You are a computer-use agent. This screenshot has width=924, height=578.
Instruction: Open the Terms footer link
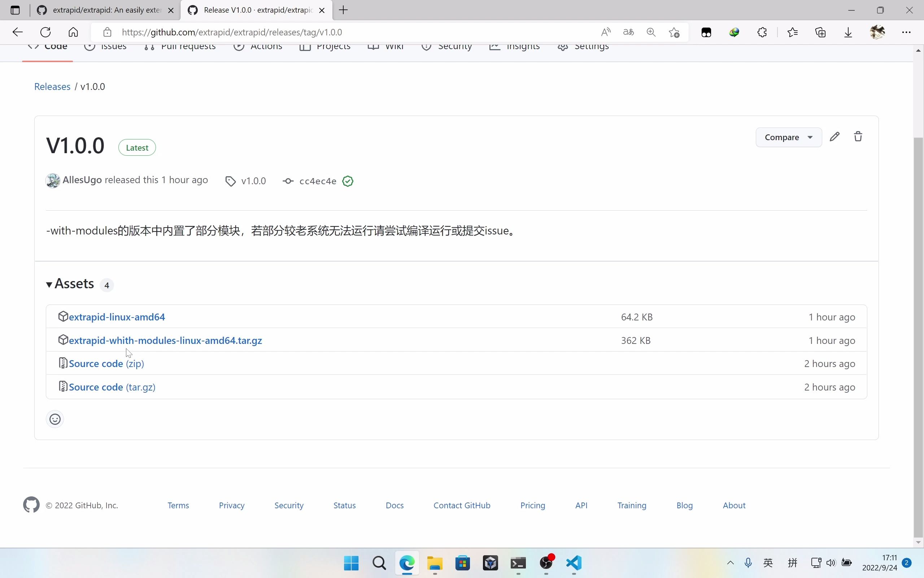[178, 505]
